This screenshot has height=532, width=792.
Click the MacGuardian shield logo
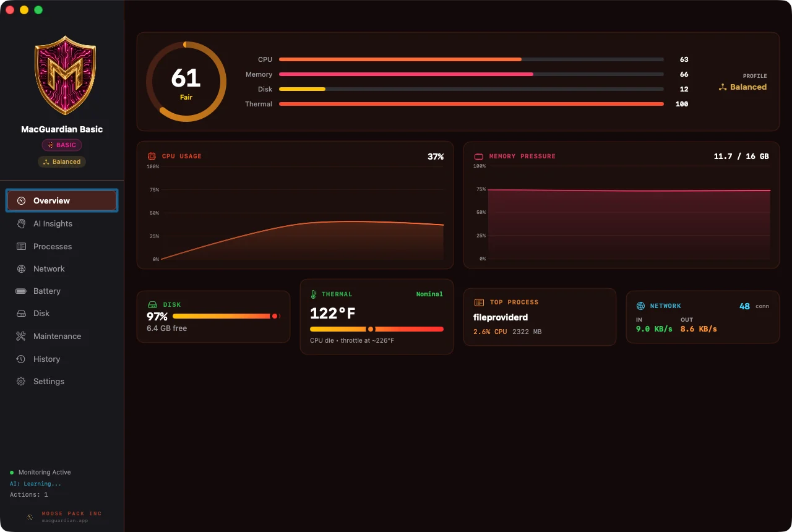pyautogui.click(x=65, y=74)
